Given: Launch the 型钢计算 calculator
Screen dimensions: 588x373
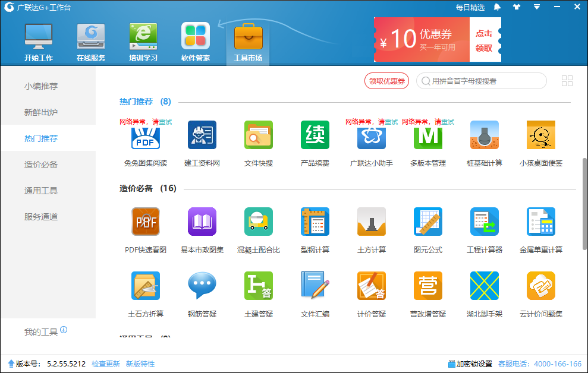Looking at the screenshot, I should coord(315,222).
